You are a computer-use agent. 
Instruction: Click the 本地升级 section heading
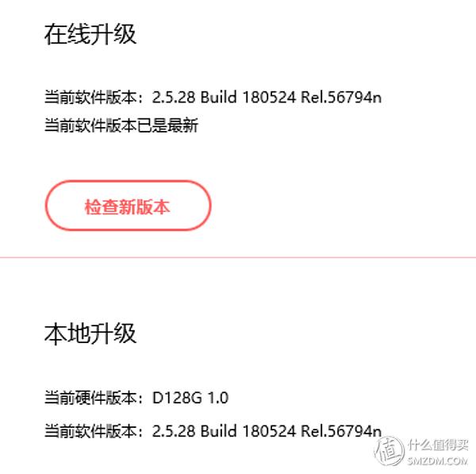coord(90,333)
